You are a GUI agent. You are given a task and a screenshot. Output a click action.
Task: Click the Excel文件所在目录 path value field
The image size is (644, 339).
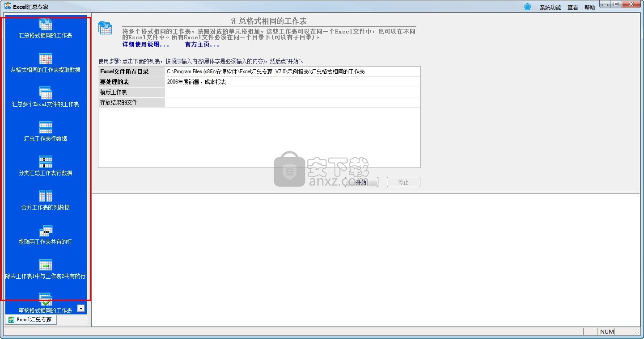pyautogui.click(x=292, y=71)
